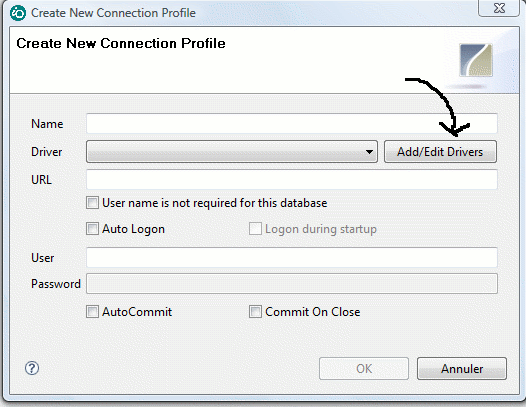This screenshot has height=407, width=526.
Task: Expand the Driver dropdown arrow
Action: coord(369,152)
